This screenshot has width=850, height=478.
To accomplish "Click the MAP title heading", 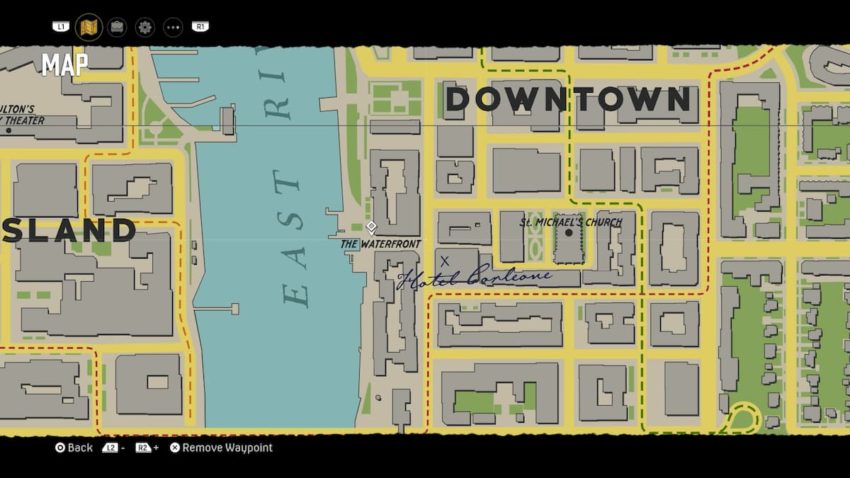I will pyautogui.click(x=65, y=65).
